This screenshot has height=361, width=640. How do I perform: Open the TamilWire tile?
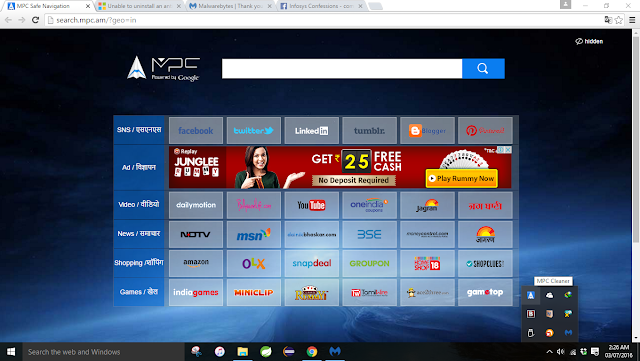tap(369, 292)
